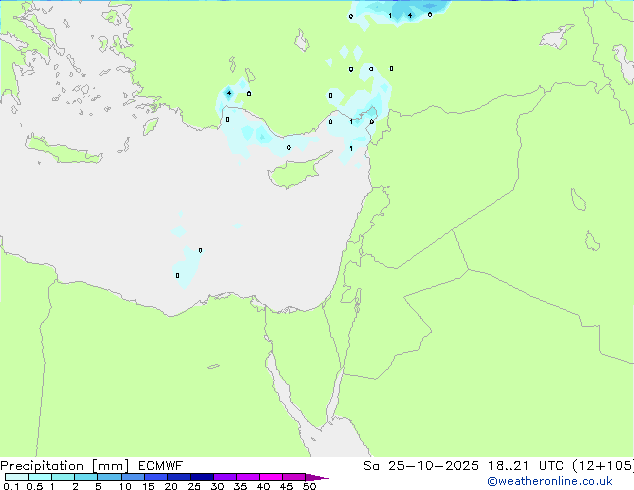Click the 5–10 mm legend swatch
634x490 pixels.
(x=109, y=477)
